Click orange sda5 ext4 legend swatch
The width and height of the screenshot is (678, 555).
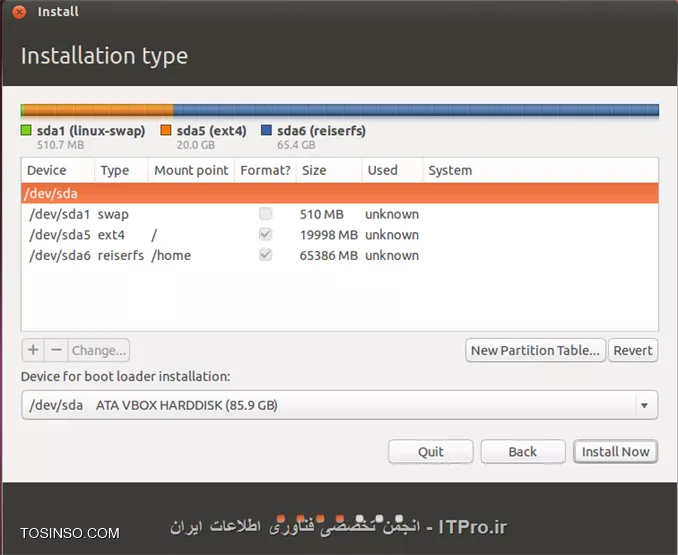pyautogui.click(x=166, y=130)
